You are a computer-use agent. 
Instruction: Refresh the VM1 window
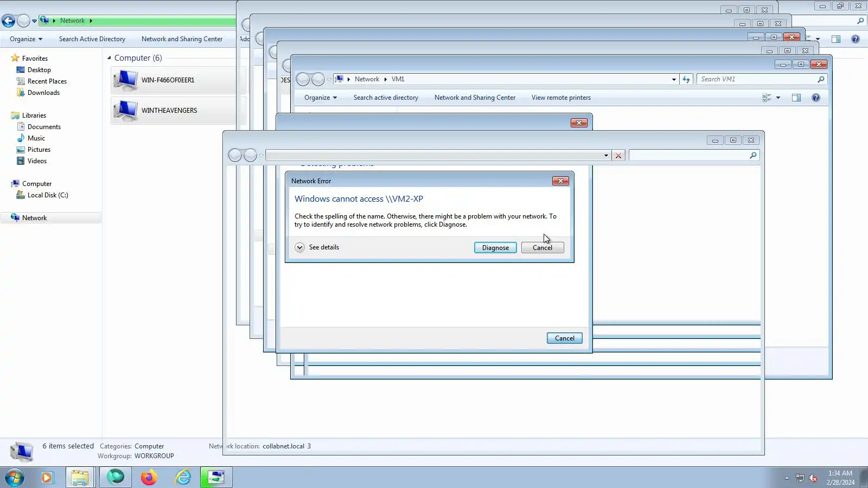coord(686,79)
